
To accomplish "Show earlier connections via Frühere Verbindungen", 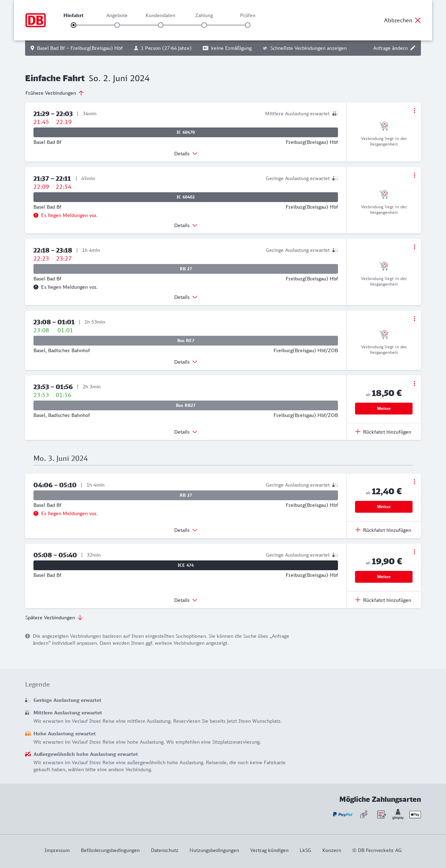I will coord(55,93).
